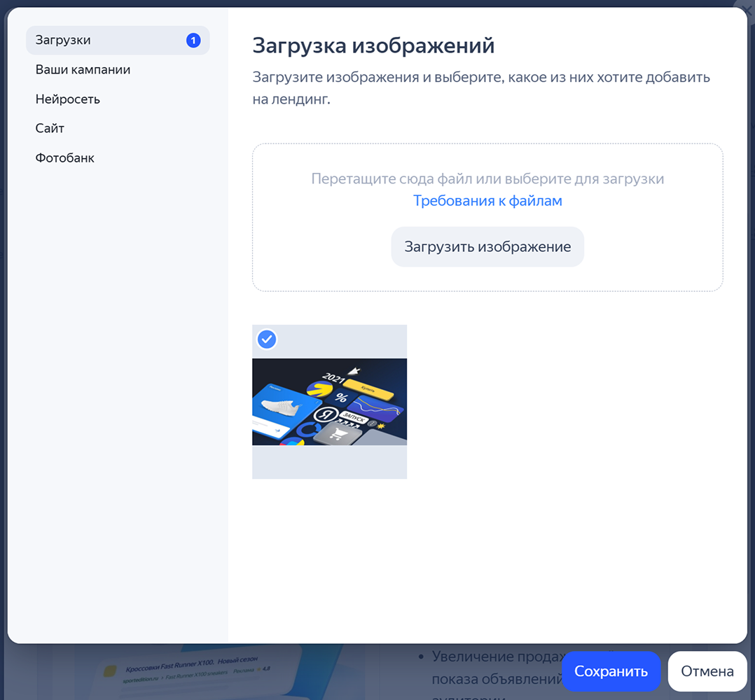Select the Сайт section
The width and height of the screenshot is (755, 700).
pos(50,129)
